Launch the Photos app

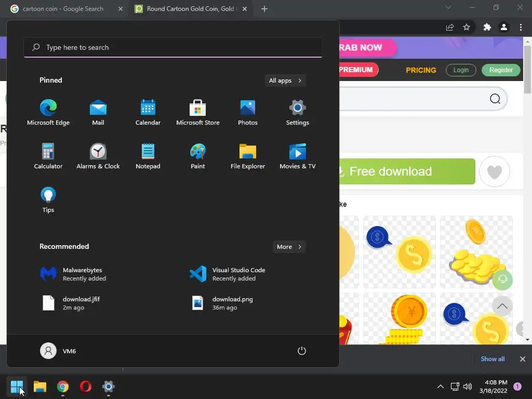click(x=248, y=113)
